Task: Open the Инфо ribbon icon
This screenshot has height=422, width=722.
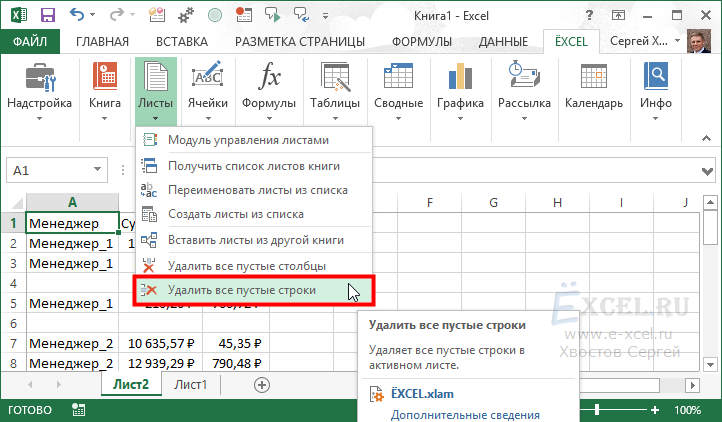Action: (x=656, y=76)
